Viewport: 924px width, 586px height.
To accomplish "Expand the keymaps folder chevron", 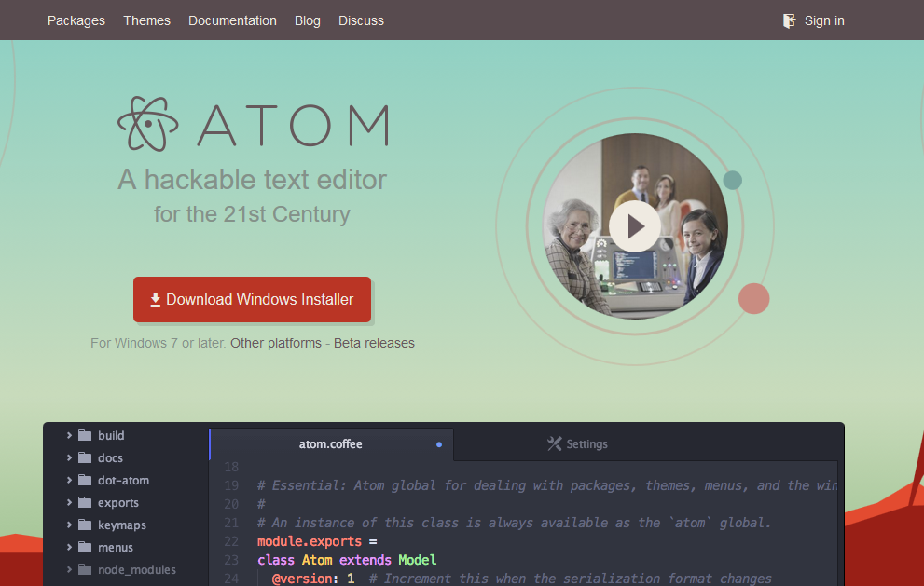I will point(69,525).
